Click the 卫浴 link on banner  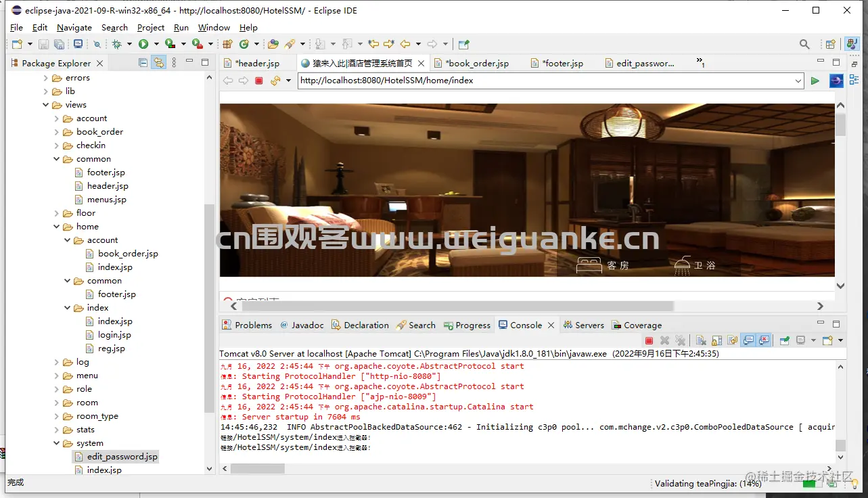click(695, 265)
